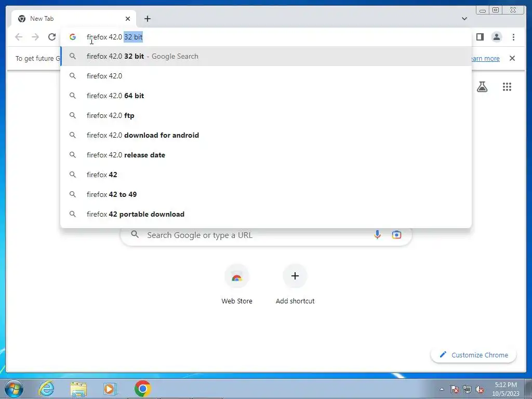Open Windows Media Player from taskbar
Image resolution: width=532 pixels, height=399 pixels.
pyautogui.click(x=110, y=389)
